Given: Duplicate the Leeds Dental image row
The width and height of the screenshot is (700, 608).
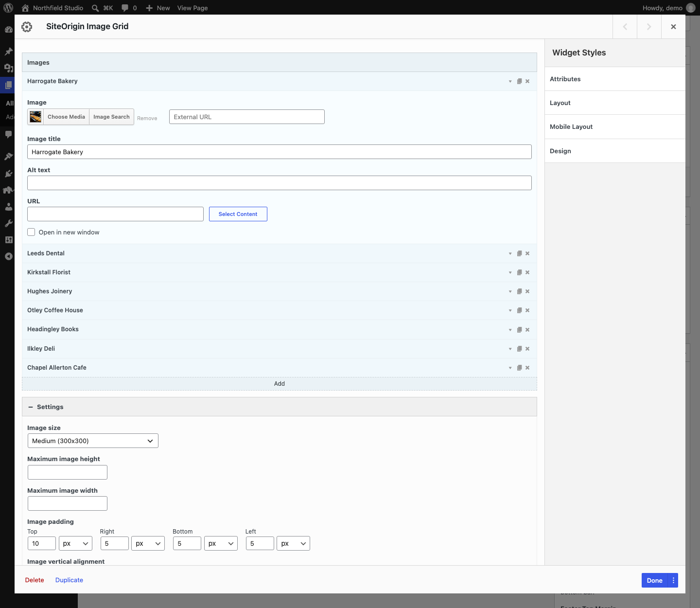Looking at the screenshot, I should (519, 253).
